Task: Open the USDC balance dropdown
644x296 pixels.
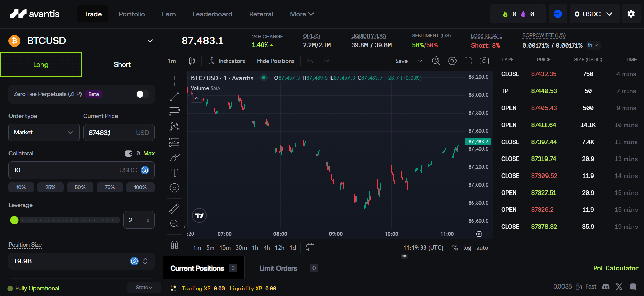Action: [x=594, y=14]
